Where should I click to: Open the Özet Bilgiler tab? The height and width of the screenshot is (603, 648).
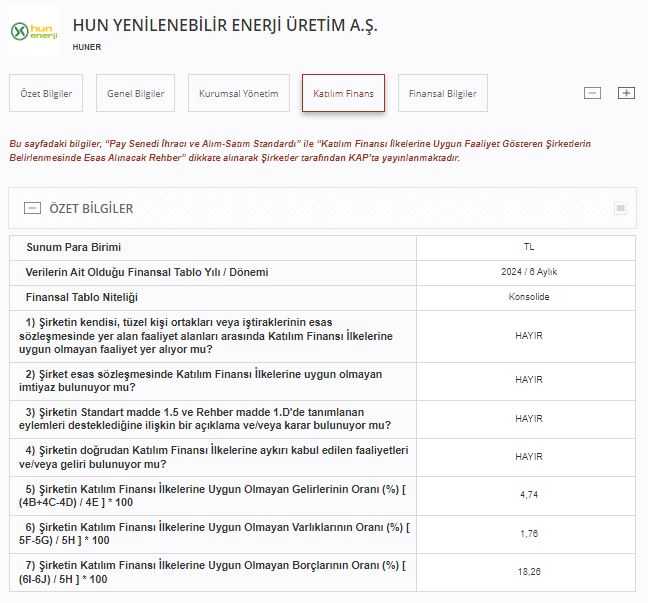[x=46, y=93]
